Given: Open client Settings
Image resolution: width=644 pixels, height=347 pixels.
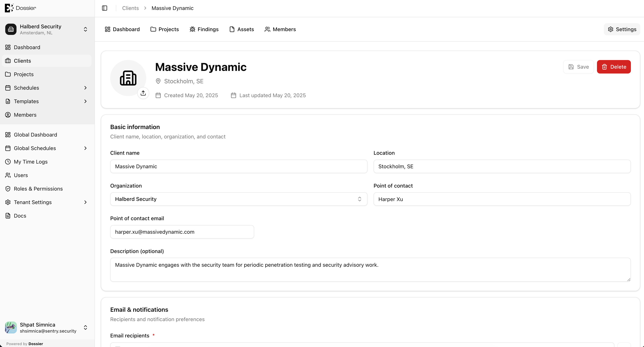Looking at the screenshot, I should click(x=622, y=29).
